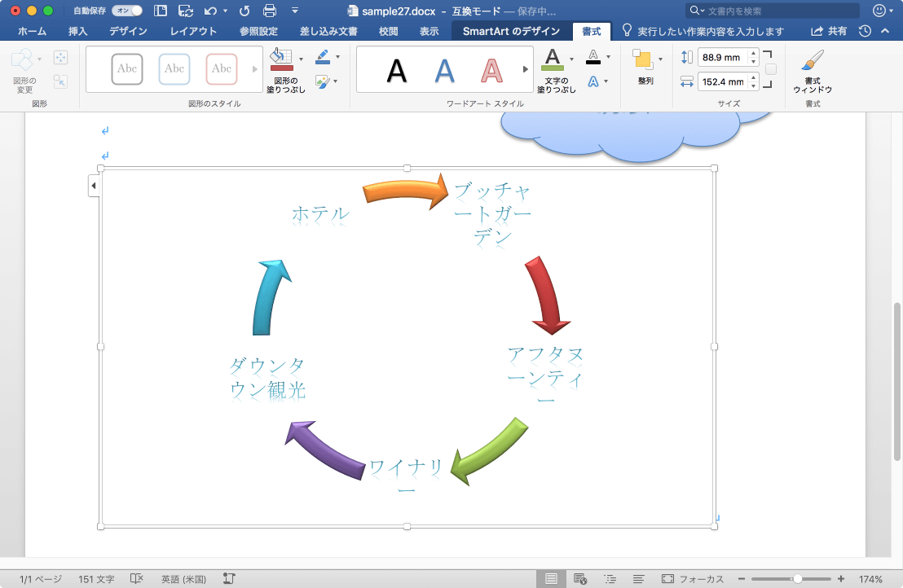This screenshot has width=903, height=588.
Task: Open the 文字の塗りつぶし dropdown arrow
Action: (x=571, y=59)
